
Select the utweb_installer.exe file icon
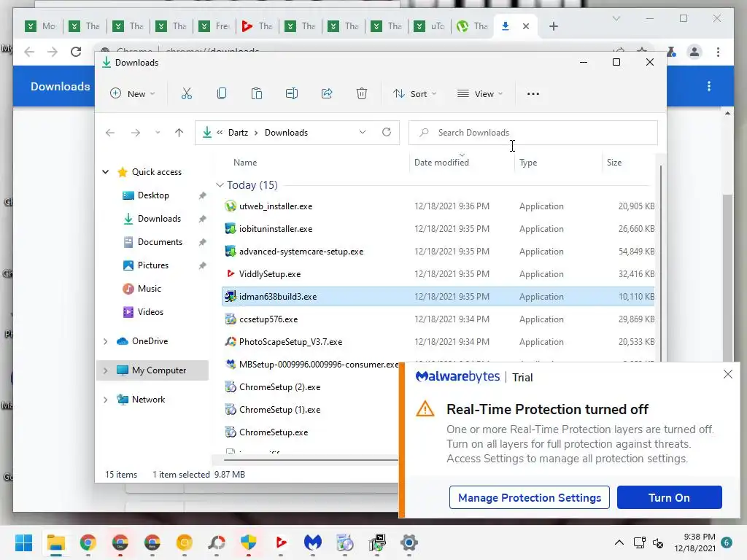pyautogui.click(x=231, y=206)
